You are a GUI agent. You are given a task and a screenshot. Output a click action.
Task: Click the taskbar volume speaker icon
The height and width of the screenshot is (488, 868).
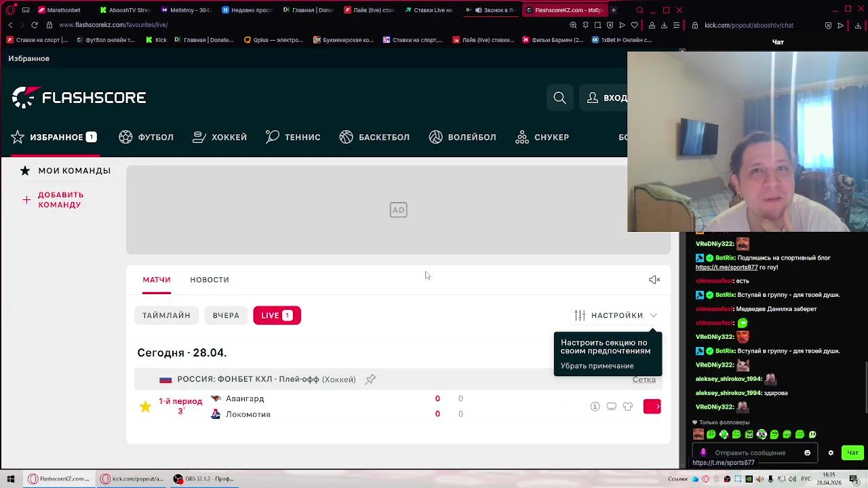point(791,479)
